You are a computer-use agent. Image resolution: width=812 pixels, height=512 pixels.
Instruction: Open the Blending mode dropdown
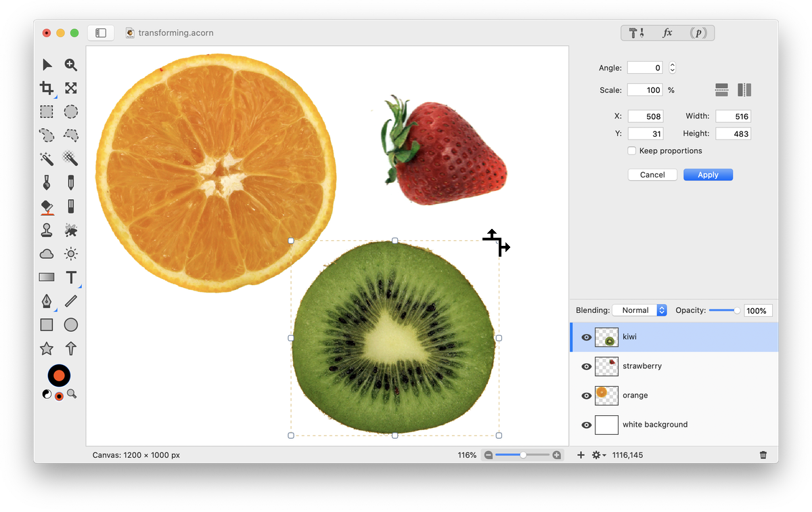(x=639, y=310)
